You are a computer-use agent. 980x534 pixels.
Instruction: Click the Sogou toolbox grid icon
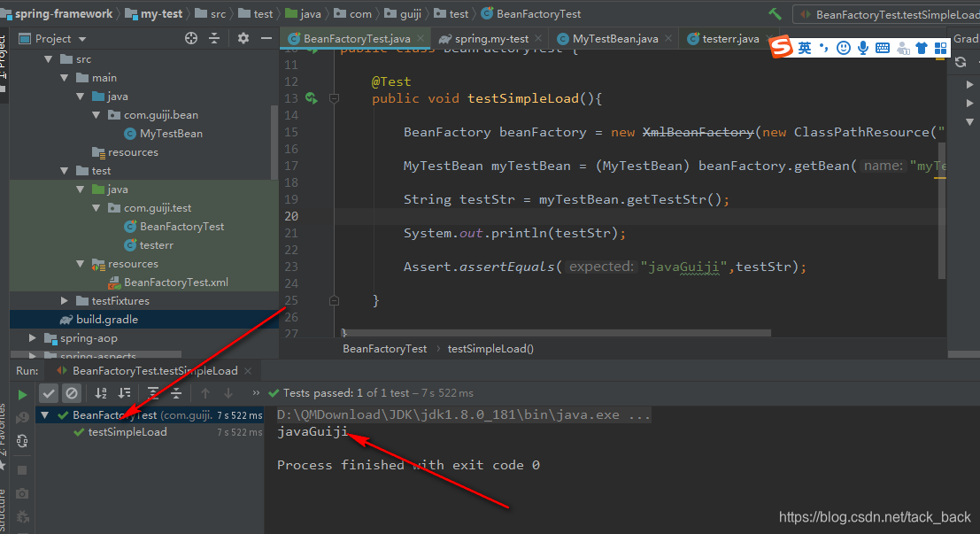pyautogui.click(x=941, y=48)
